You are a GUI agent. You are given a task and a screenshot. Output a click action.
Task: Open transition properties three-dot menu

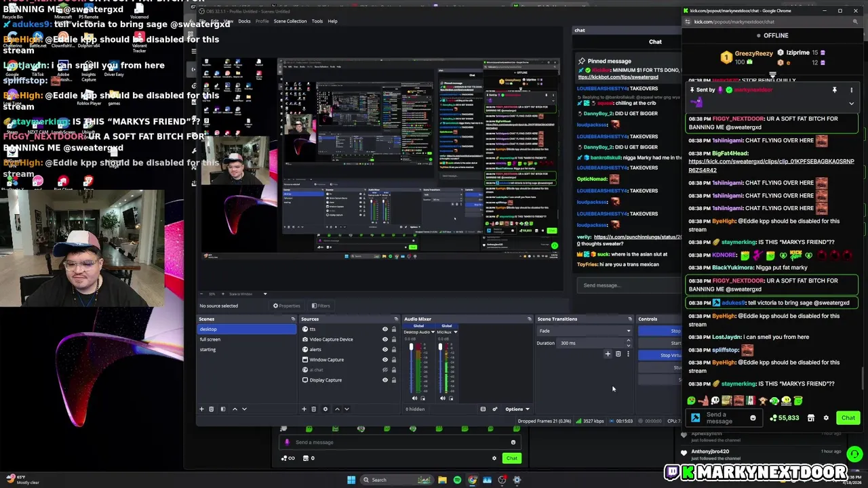[628, 354]
